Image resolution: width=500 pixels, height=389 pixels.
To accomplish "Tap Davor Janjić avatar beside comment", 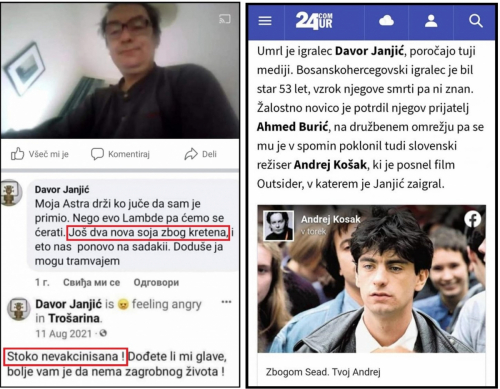I will [x=11, y=193].
